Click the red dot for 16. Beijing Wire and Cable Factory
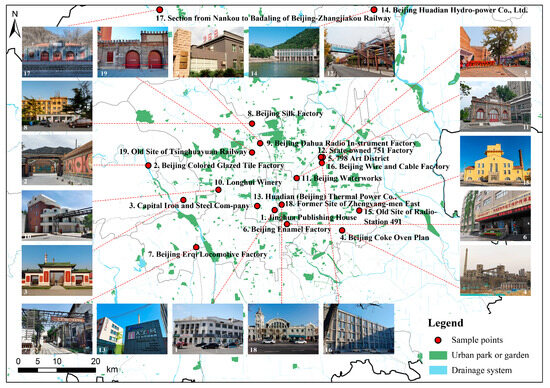This screenshot has height=388, width=550. click(322, 163)
